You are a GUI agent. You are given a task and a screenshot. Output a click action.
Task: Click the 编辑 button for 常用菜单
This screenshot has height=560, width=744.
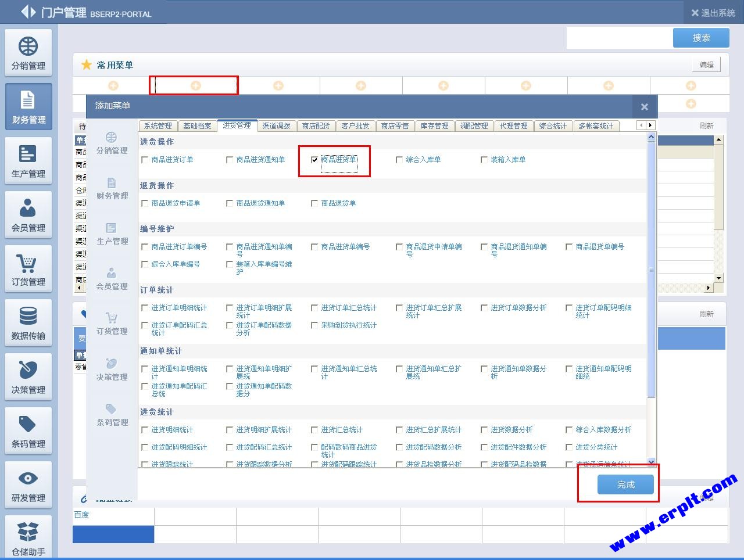(706, 64)
